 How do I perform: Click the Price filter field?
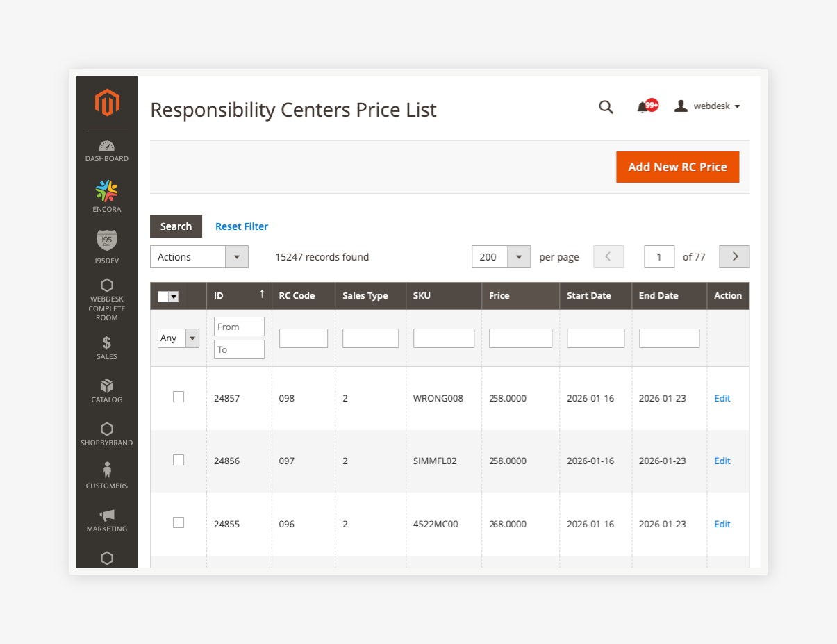tap(520, 338)
